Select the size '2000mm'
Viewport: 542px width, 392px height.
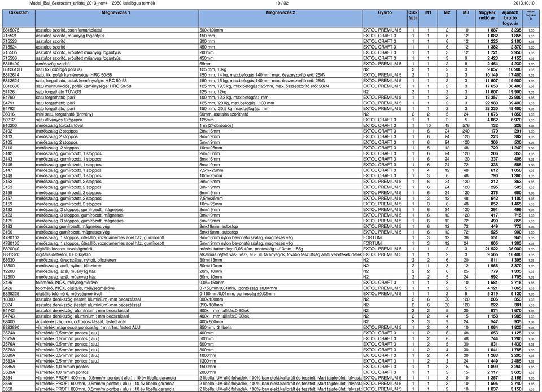tap(208, 372)
